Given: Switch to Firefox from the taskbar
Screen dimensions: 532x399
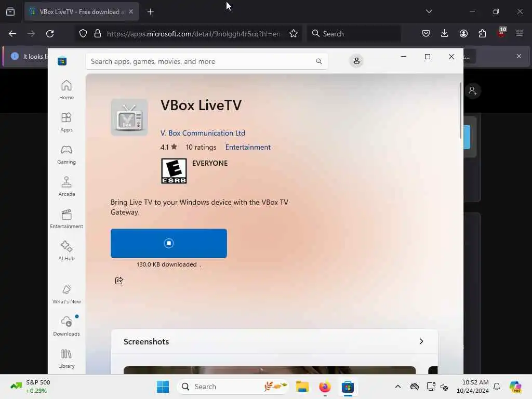Looking at the screenshot, I should point(325,387).
